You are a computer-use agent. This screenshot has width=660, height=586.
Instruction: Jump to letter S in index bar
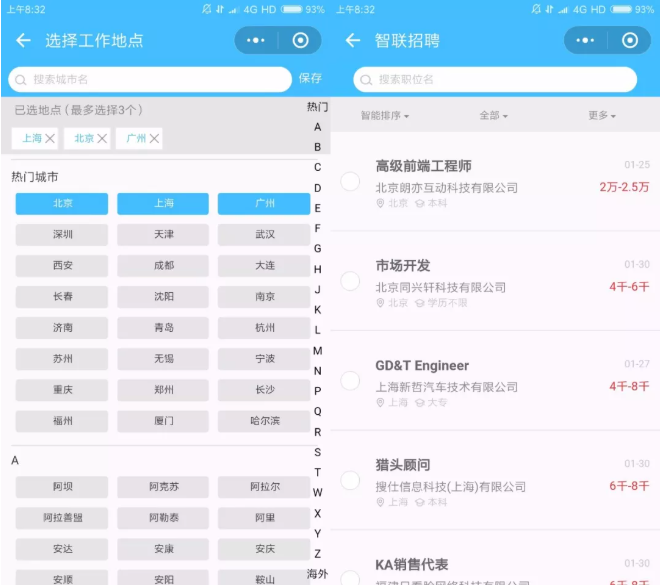coord(317,453)
